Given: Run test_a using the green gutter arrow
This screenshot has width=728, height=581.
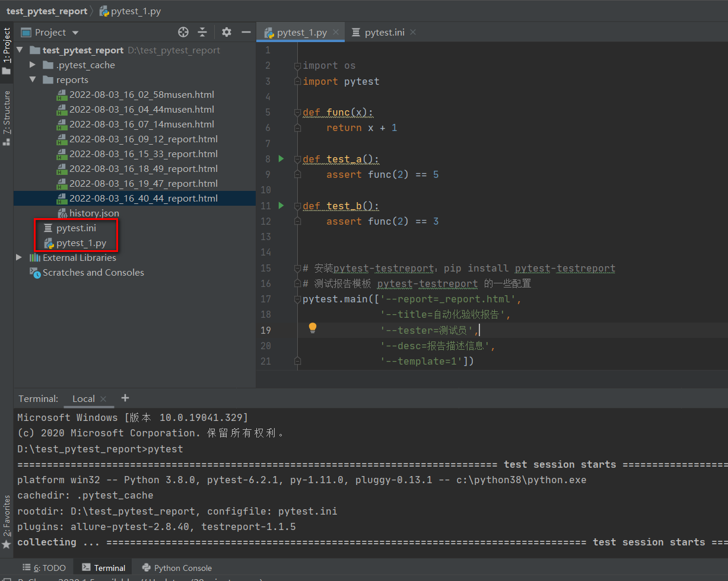Looking at the screenshot, I should tap(281, 159).
